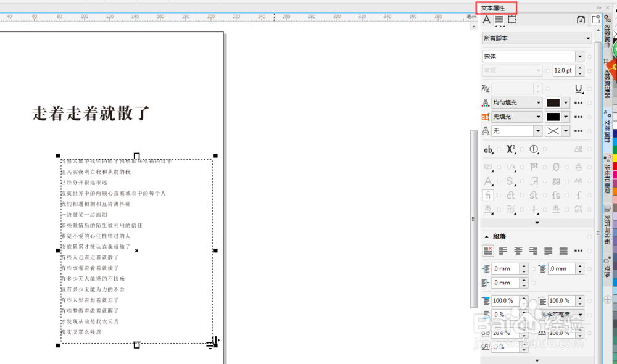Screen dimensions: 617x364
Task: Click the 1/4 fractions icon
Action: click(x=511, y=167)
